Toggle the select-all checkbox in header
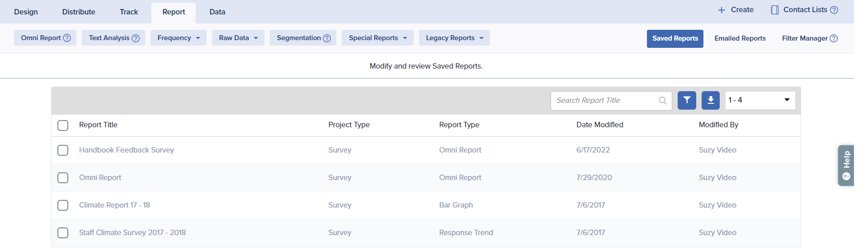The width and height of the screenshot is (868, 250). (63, 125)
